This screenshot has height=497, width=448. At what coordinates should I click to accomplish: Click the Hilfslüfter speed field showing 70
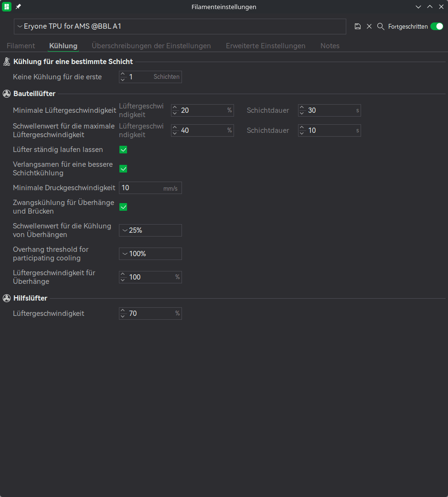pyautogui.click(x=150, y=313)
